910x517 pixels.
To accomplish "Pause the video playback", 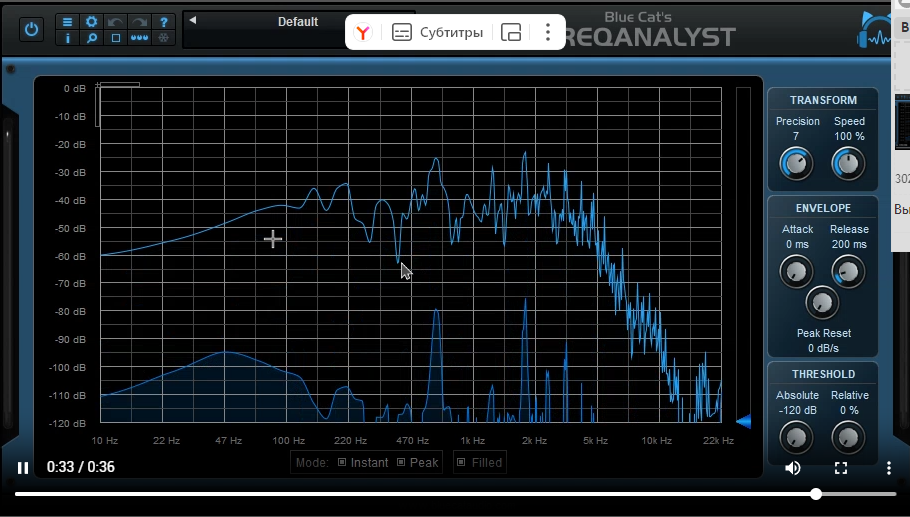I will pos(23,468).
